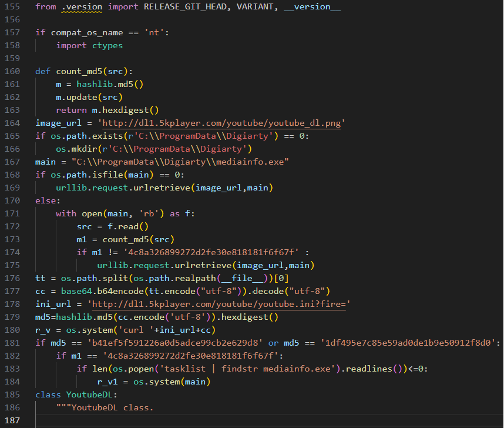Viewport: 504px width, 428px height.
Task: Click RELEASE_GIT_HEAD in the import line
Action: pos(185,6)
